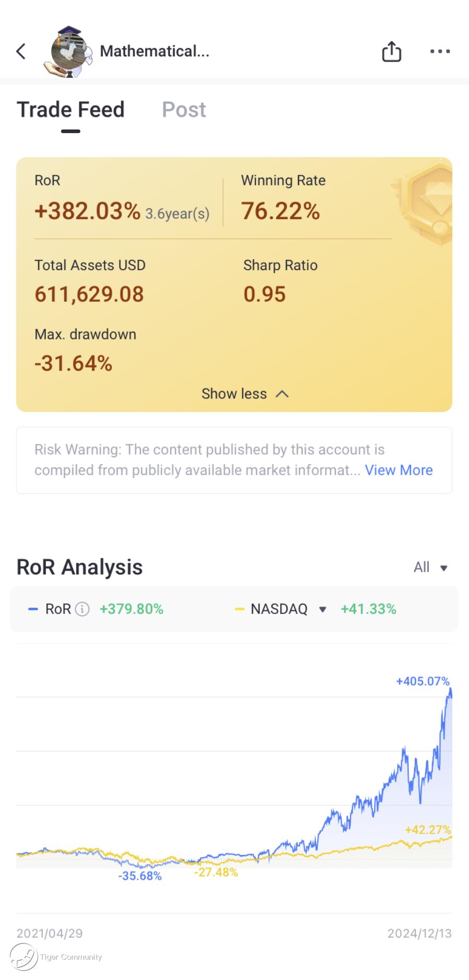469x980 pixels.
Task: Select the +405.07% peak on chart
Action: pyautogui.click(x=423, y=681)
